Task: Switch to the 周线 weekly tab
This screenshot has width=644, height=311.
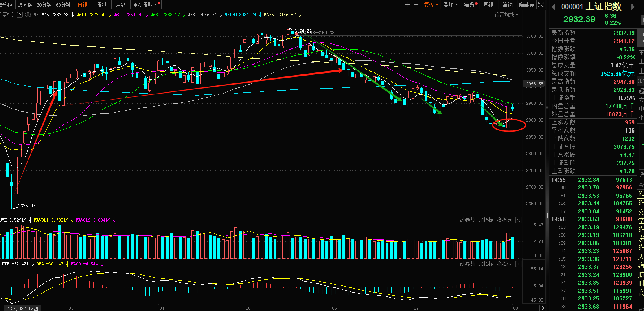Action: pos(102,5)
